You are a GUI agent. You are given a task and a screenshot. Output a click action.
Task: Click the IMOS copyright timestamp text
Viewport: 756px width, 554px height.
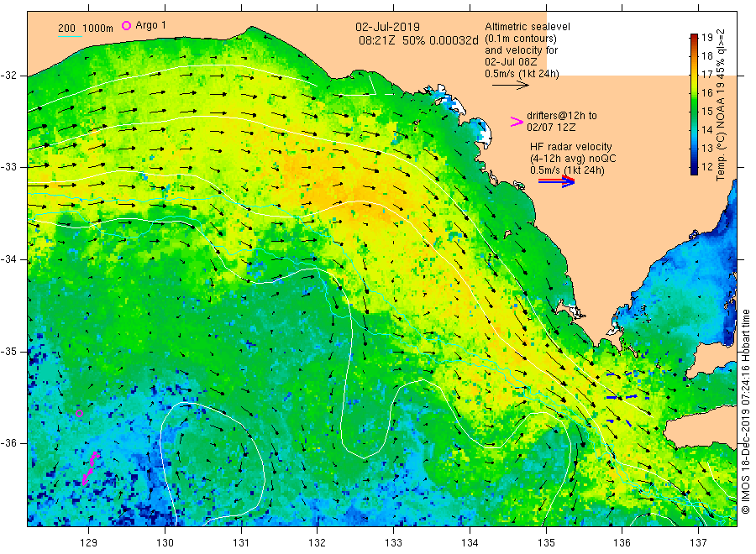[x=745, y=411]
